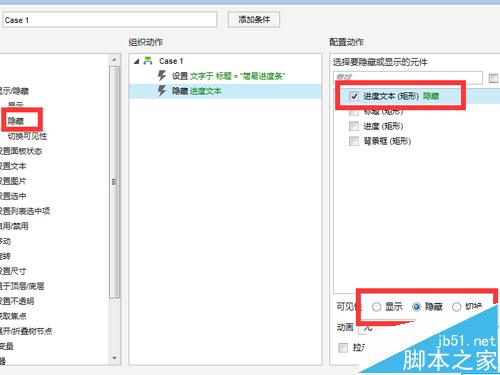Viewport: 500px width, 375px height.
Task: Click the lightning icon of 设置文字于标题 action
Action: click(162, 76)
